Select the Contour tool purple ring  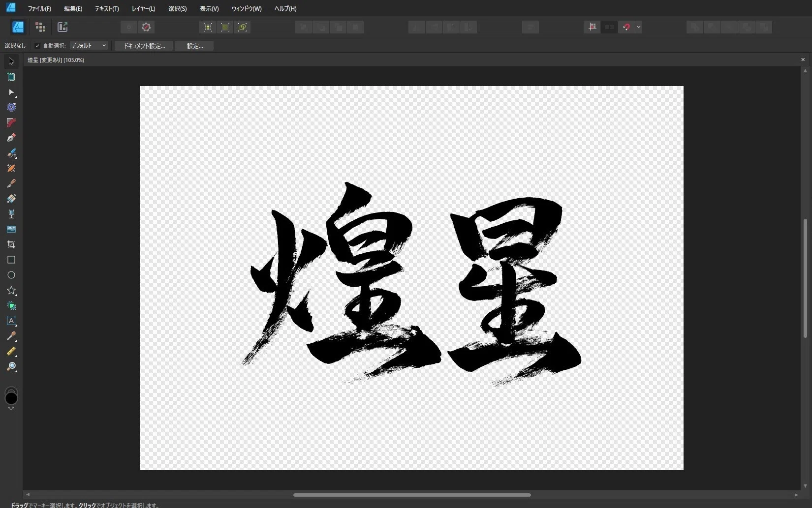point(11,107)
